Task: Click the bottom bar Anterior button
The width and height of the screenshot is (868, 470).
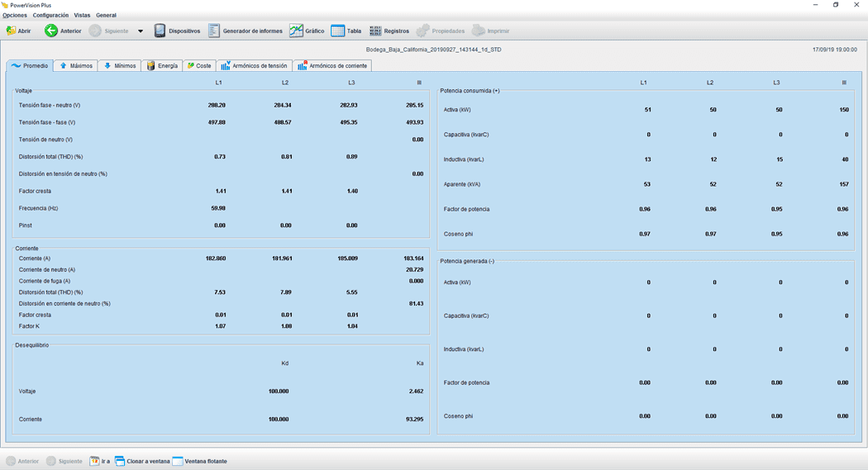Action: [22, 461]
